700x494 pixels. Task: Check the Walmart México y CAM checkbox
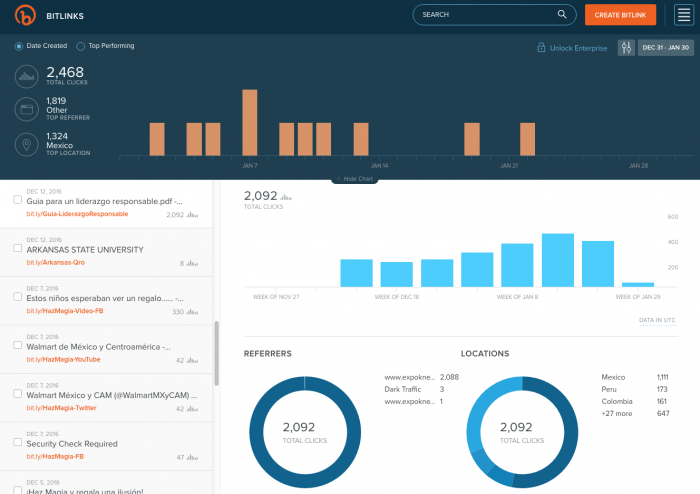pyautogui.click(x=17, y=394)
